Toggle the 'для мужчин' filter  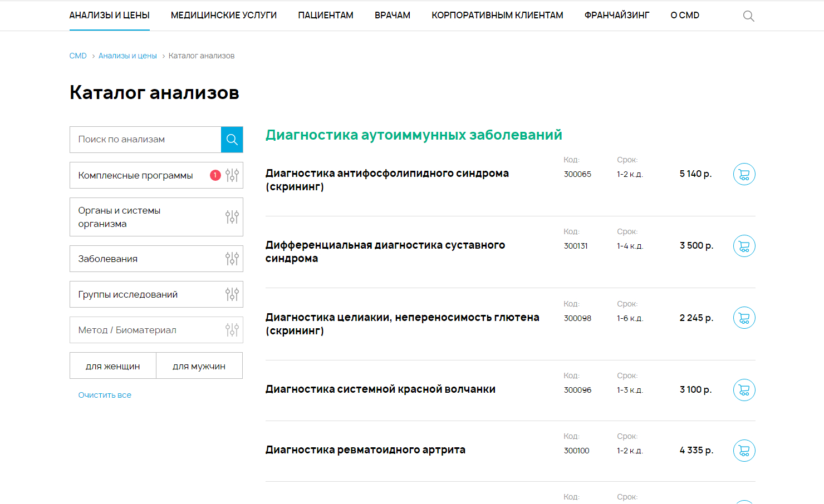199,366
